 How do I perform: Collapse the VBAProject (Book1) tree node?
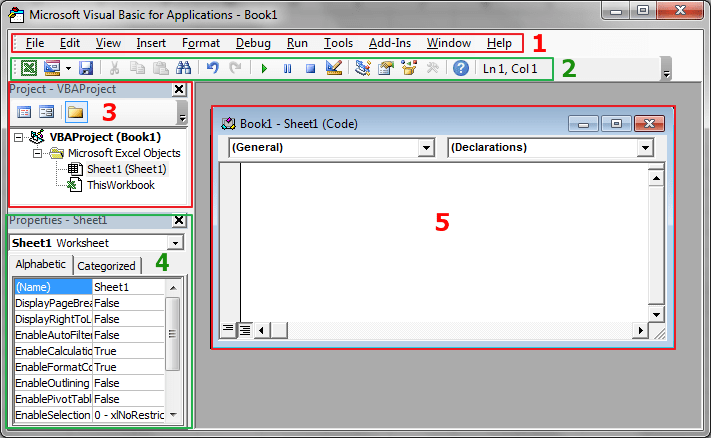(x=18, y=137)
